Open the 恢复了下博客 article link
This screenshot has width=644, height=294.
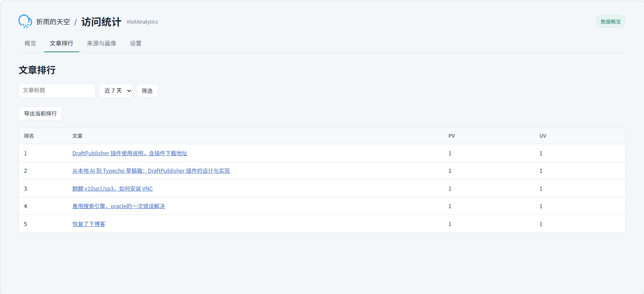[89, 224]
